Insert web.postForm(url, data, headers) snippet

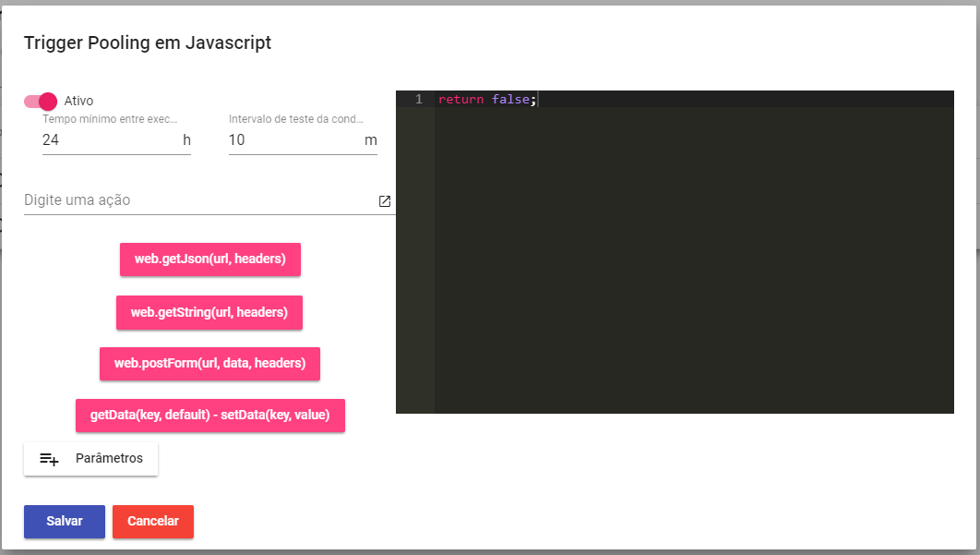210,364
